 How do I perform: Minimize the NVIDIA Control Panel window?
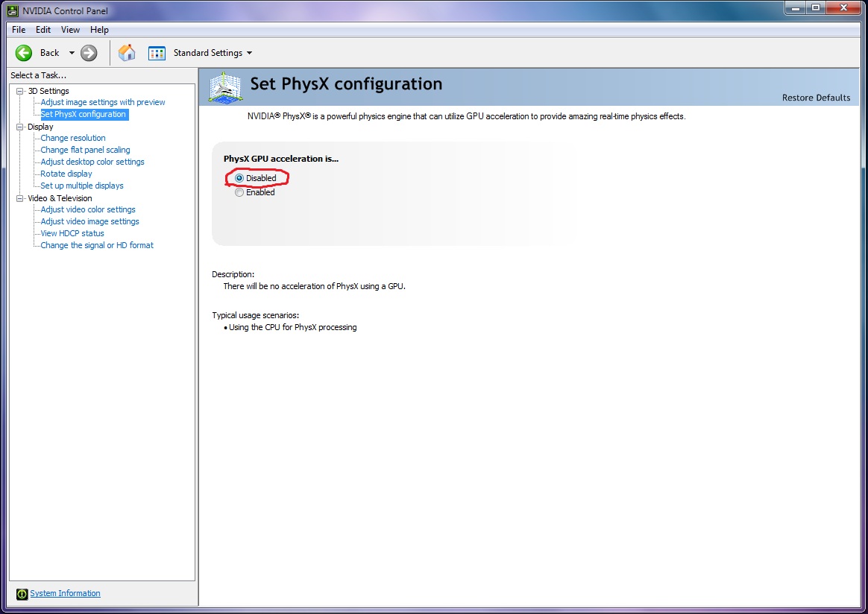pos(796,7)
